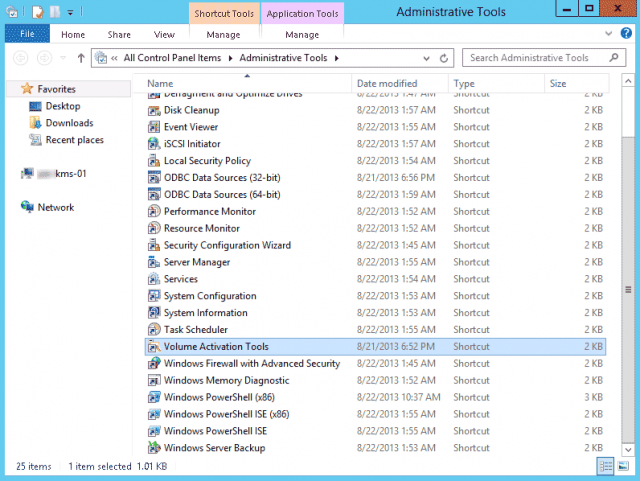Click the Performance Monitor icon
This screenshot has width=640, height=481.
(154, 212)
